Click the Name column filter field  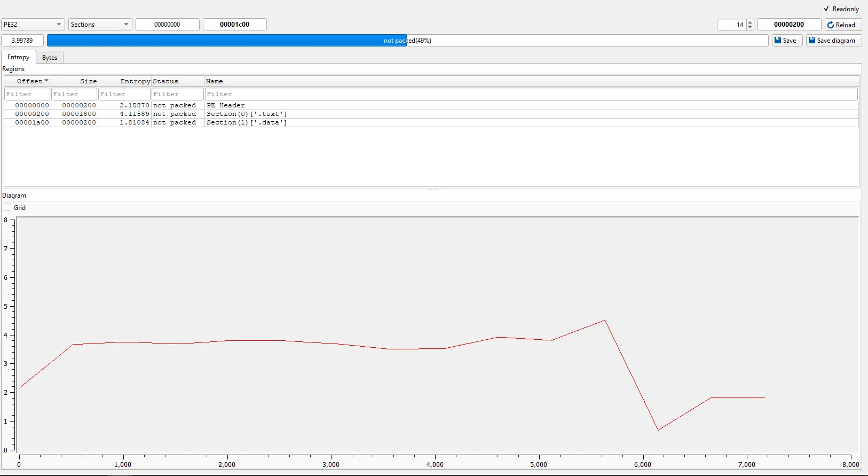531,94
